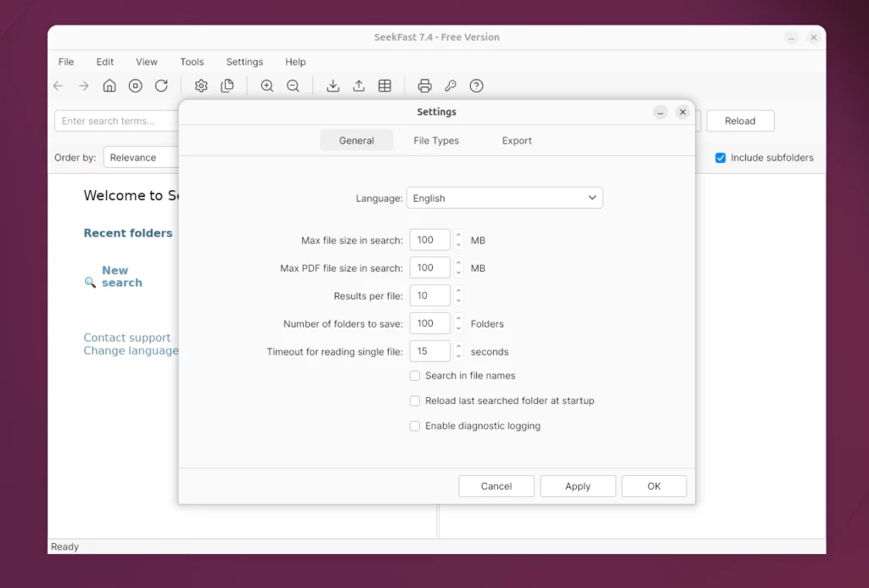Click the zoom out magnifier icon
Viewport: 869px width, 588px height.
point(293,86)
